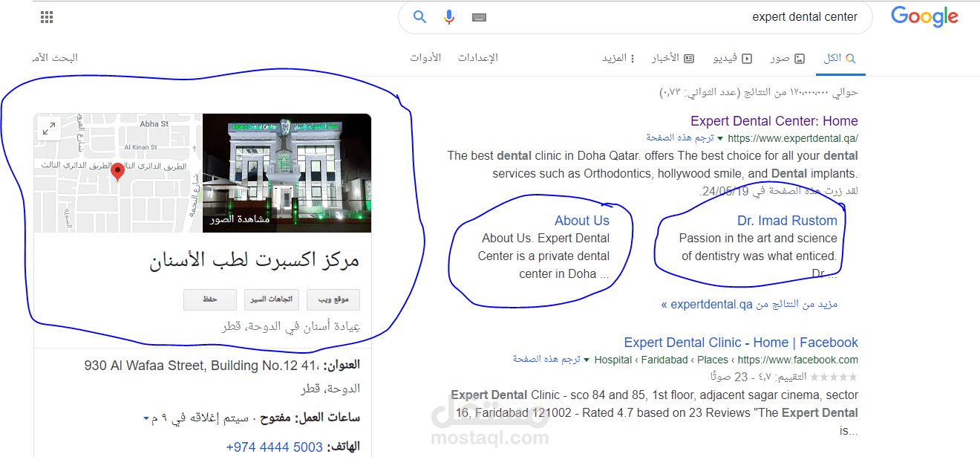
Task: Switch to the الأخبار news tab
Action: point(673,58)
